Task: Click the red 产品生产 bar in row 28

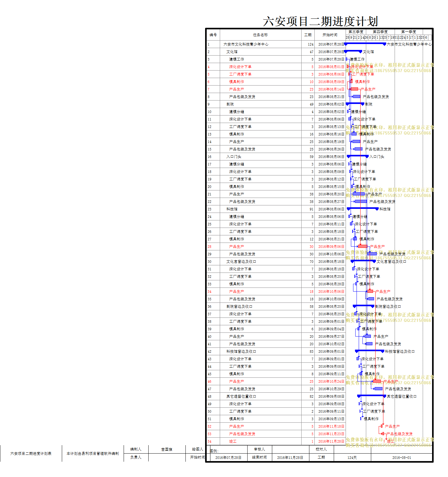Action: point(363,246)
